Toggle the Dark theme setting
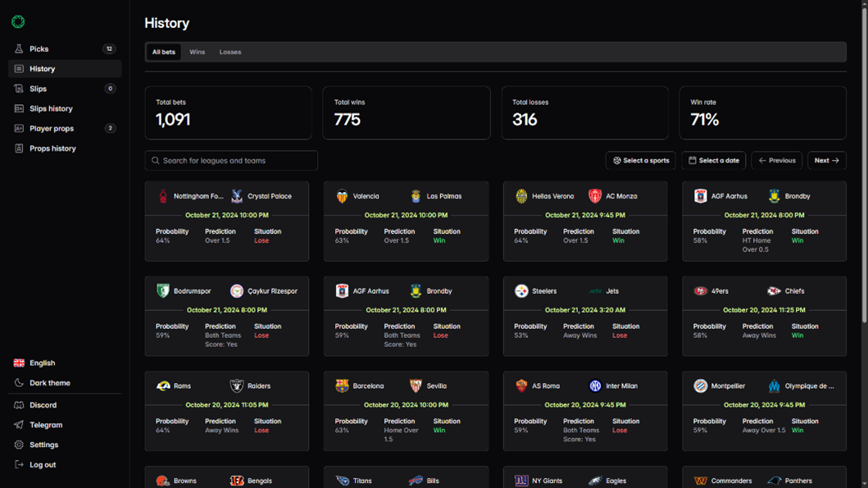 tap(65, 383)
